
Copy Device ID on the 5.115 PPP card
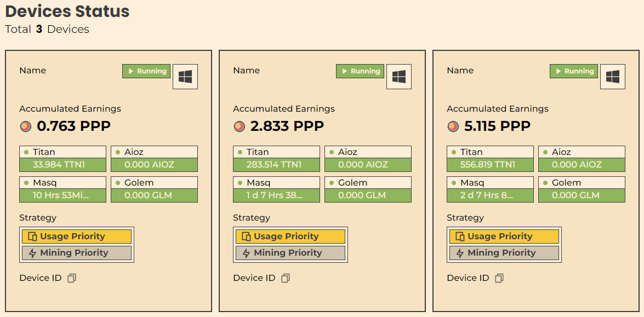[499, 278]
